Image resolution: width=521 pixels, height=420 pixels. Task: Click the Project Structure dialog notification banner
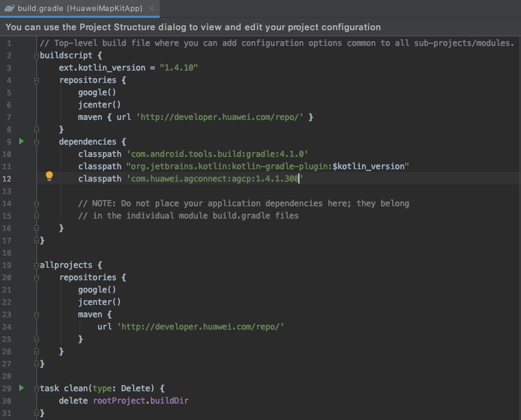(260, 27)
